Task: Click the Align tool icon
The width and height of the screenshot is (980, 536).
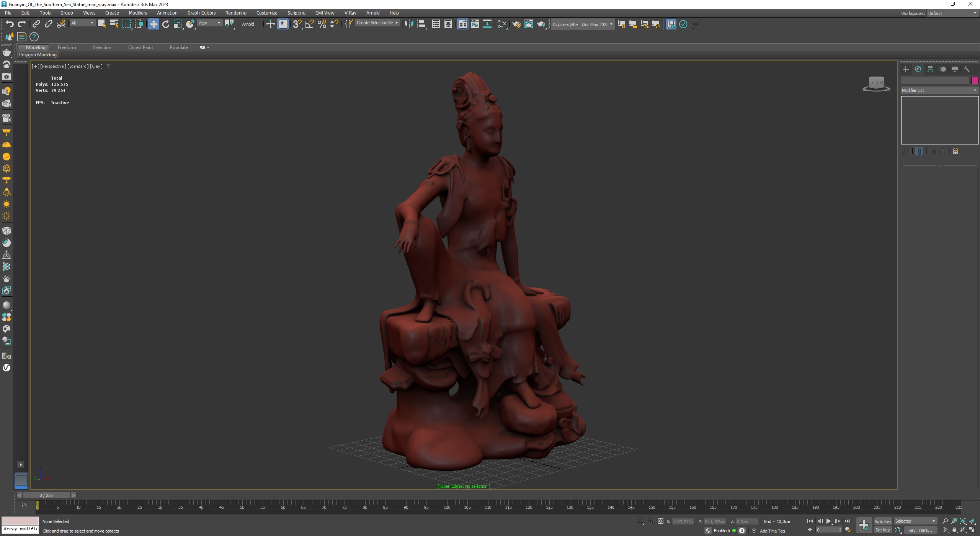Action: pyautogui.click(x=421, y=24)
